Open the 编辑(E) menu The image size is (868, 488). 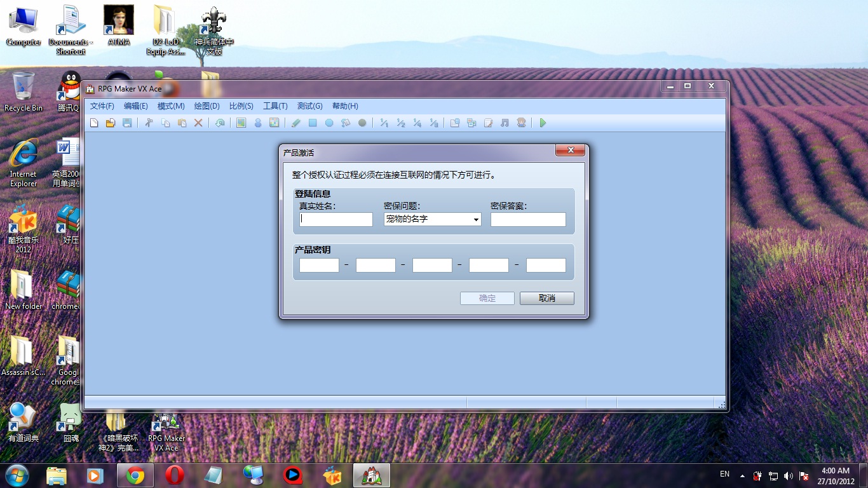click(136, 106)
